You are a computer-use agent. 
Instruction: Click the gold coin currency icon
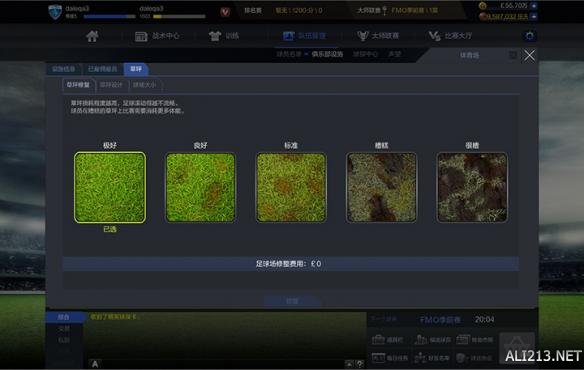[x=482, y=6]
